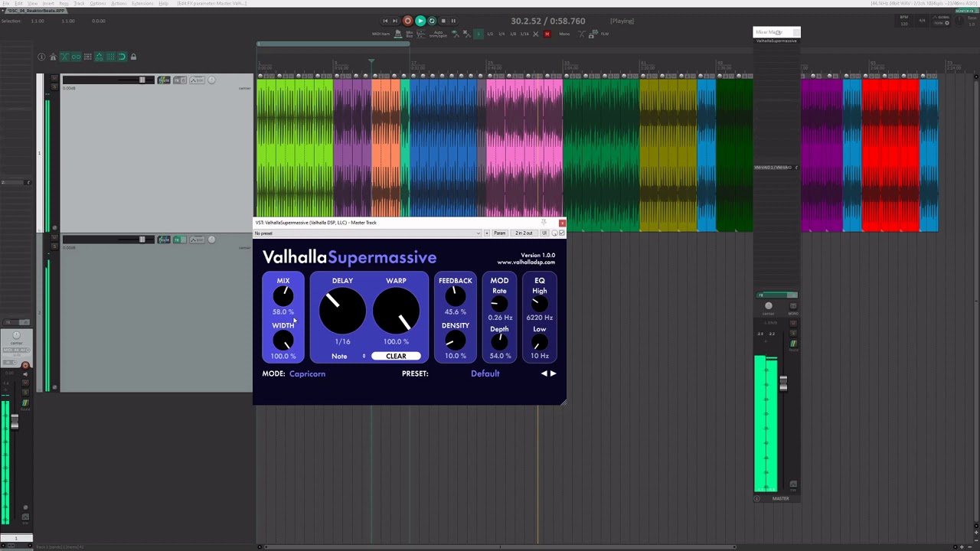
Task: Click the 4/4 time signature field
Action: pyautogui.click(x=922, y=21)
